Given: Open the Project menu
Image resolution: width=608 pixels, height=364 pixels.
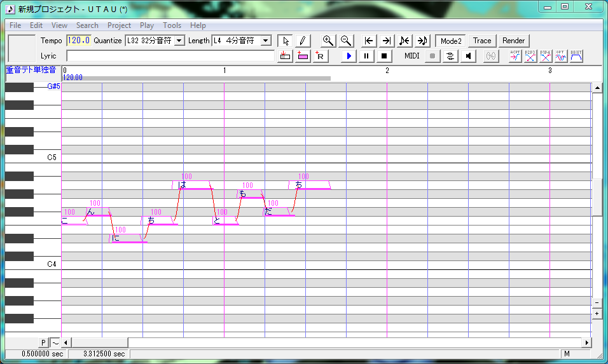Looking at the screenshot, I should pos(119,25).
